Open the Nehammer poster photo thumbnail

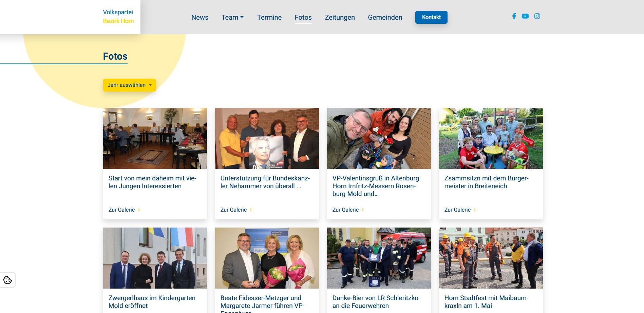tap(267, 138)
